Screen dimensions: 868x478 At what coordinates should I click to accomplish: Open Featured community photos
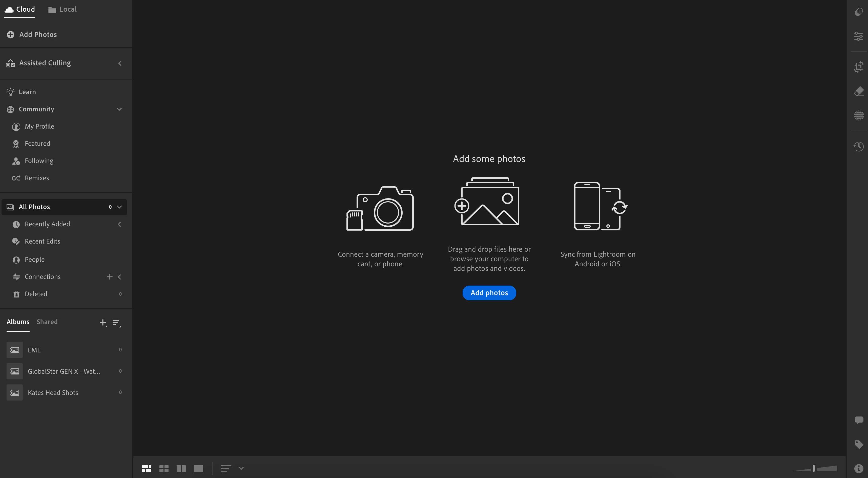click(x=37, y=144)
